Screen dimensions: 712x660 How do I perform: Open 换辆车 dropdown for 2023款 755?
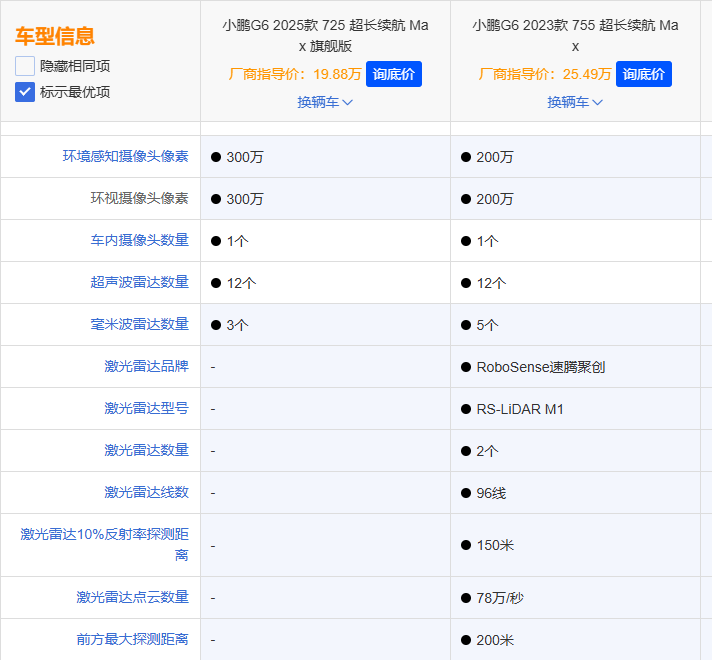pyautogui.click(x=575, y=102)
